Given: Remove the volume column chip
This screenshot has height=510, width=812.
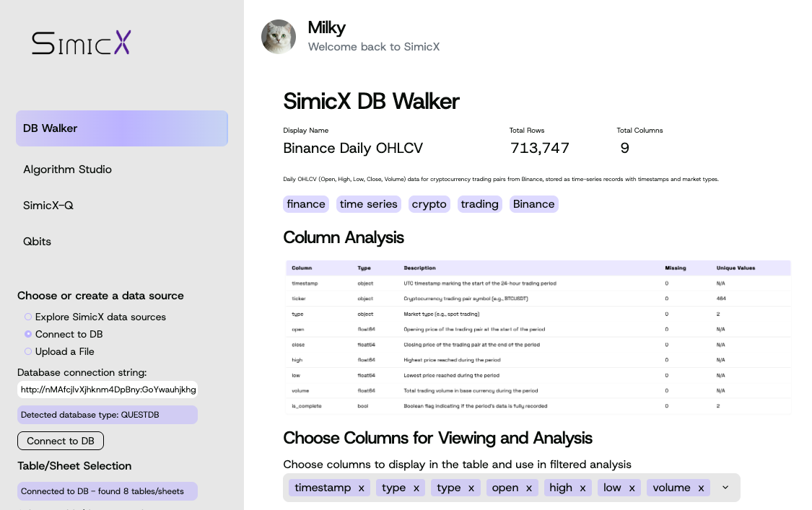Looking at the screenshot, I should 701,488.
